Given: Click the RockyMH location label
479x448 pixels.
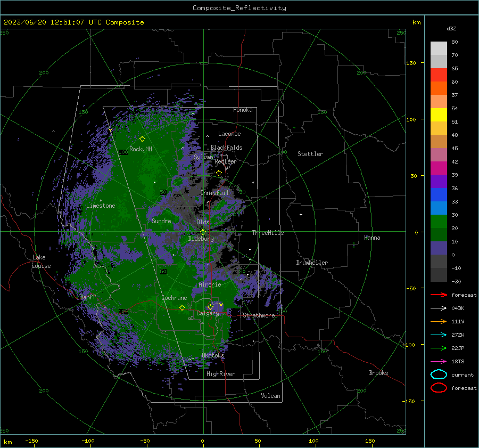Looking at the screenshot, I should coord(141,149).
